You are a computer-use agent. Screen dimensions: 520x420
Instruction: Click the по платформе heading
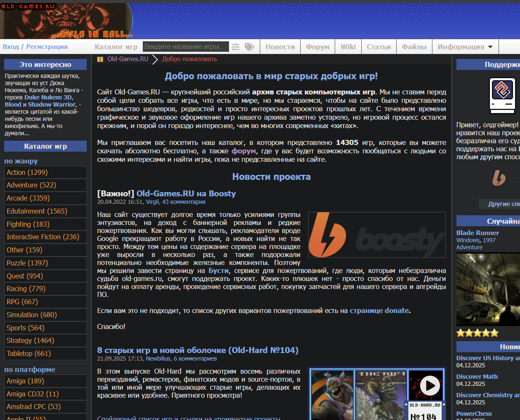(x=30, y=369)
